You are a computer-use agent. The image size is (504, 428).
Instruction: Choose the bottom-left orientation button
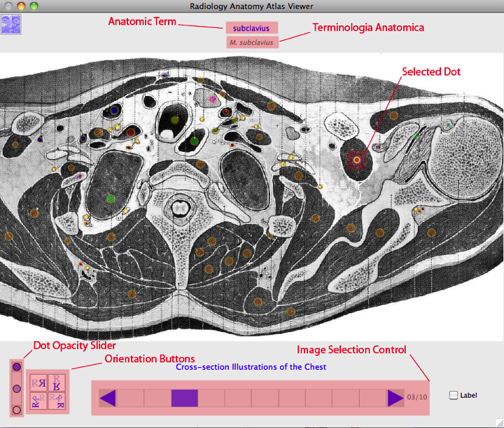click(38, 401)
